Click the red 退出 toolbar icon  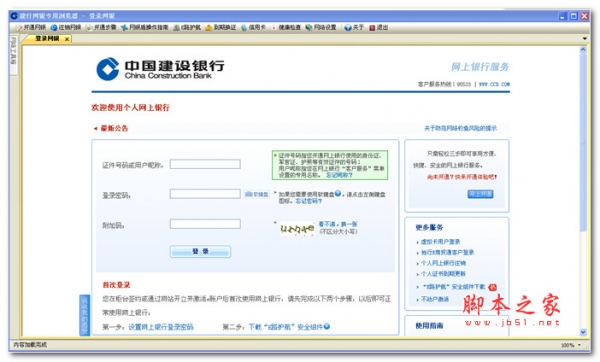[372, 28]
